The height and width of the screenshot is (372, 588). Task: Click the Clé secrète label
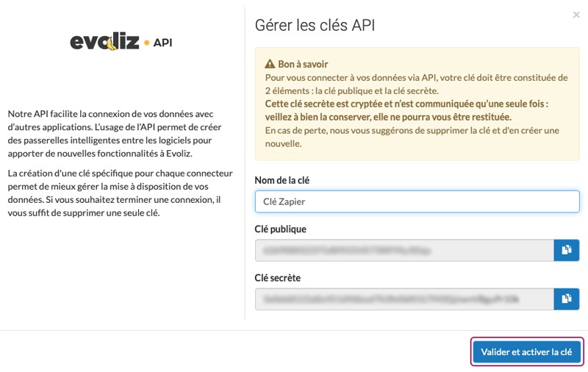pyautogui.click(x=278, y=278)
